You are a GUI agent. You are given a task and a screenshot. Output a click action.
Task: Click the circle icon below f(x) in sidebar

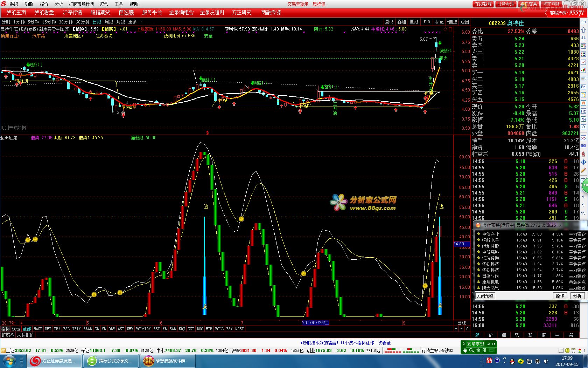tap(583, 127)
